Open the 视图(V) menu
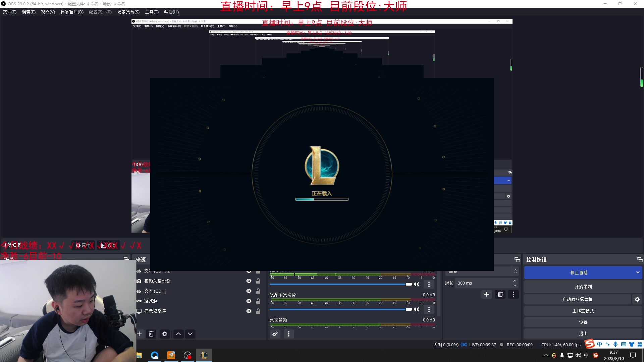The image size is (644, 362). pos(48,12)
